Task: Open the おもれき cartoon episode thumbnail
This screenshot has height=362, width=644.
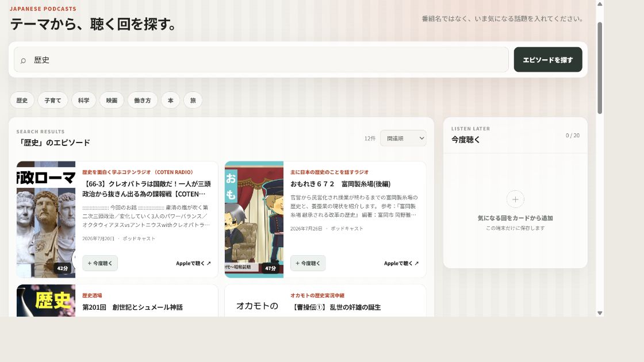Action: coord(254,219)
